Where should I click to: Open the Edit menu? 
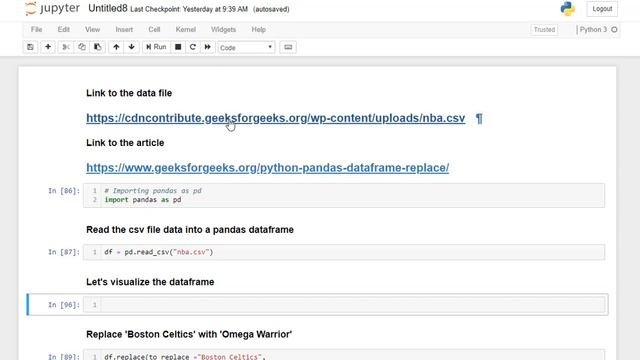click(64, 29)
